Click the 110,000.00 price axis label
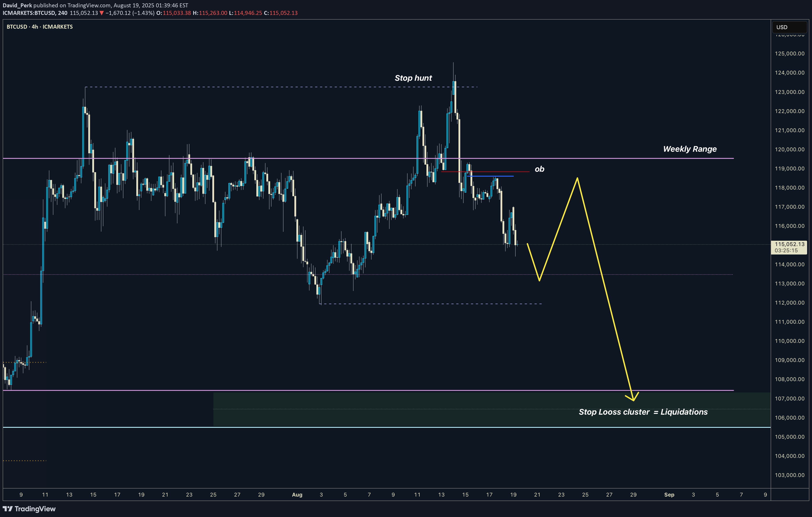 (789, 341)
